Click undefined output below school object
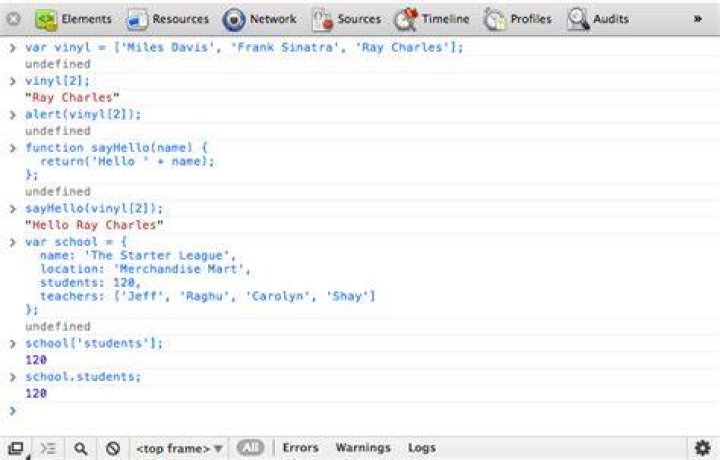This screenshot has width=720, height=460. [x=58, y=327]
